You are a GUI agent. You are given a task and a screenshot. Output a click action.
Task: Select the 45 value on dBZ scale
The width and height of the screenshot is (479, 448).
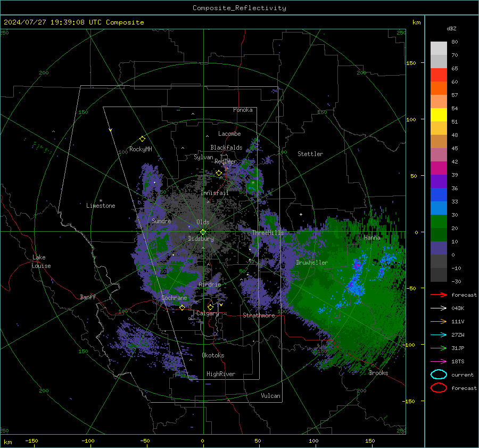(455, 148)
